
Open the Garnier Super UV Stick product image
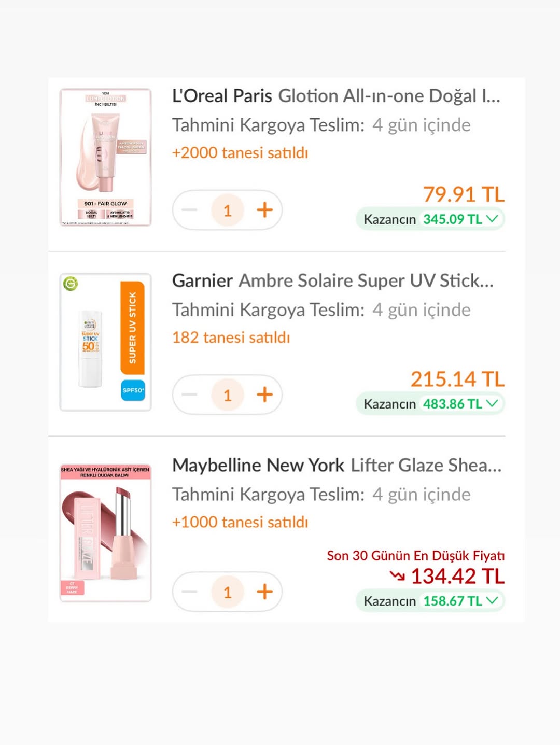[x=106, y=342]
